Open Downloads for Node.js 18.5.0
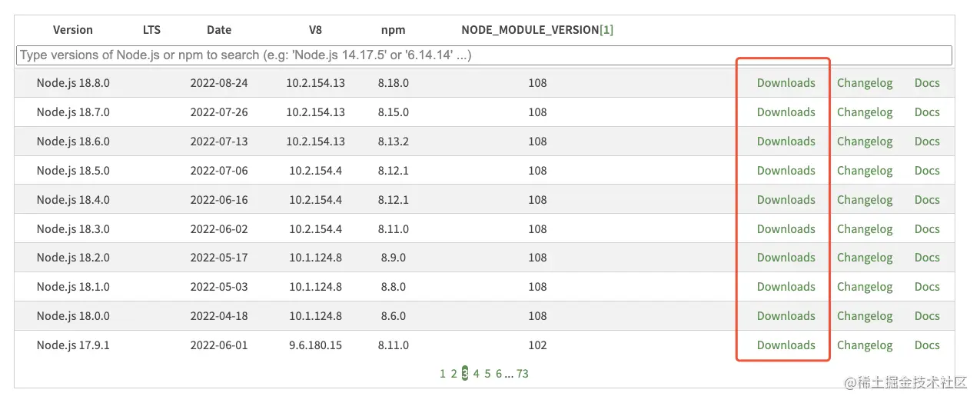Screen dimensions: 980x403 click(786, 171)
